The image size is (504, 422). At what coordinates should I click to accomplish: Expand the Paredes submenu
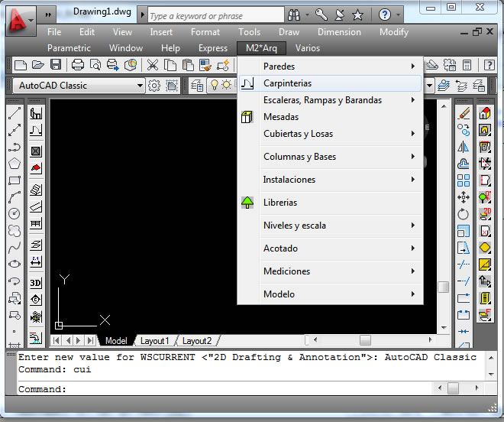(x=330, y=67)
